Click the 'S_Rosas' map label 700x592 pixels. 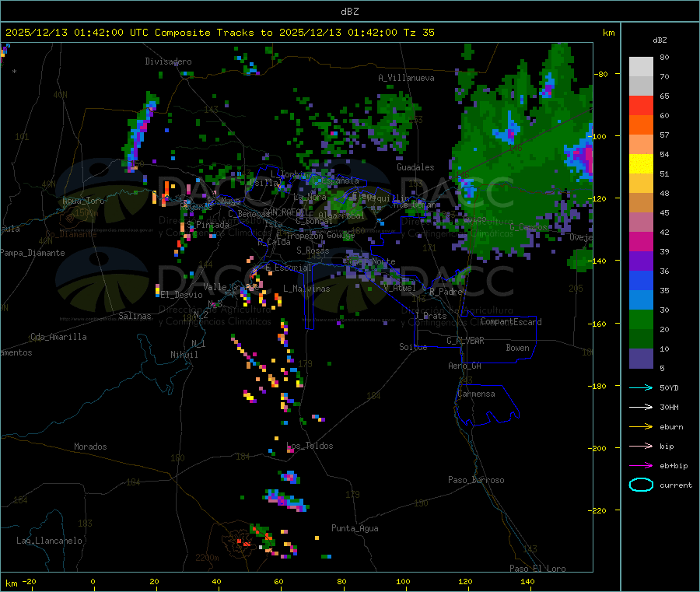pos(313,250)
